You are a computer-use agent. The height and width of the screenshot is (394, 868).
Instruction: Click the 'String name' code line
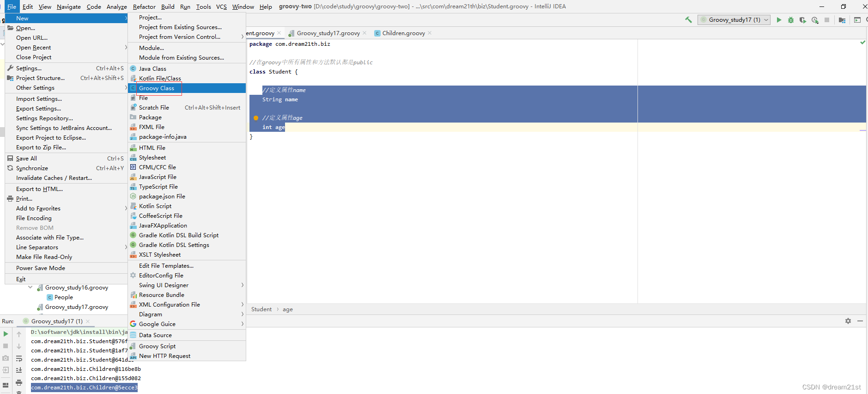click(280, 99)
